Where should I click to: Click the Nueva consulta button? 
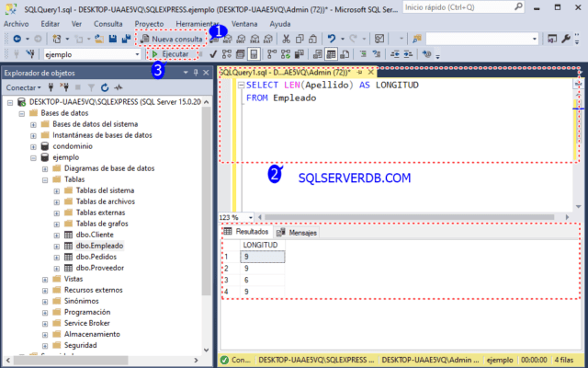point(172,39)
